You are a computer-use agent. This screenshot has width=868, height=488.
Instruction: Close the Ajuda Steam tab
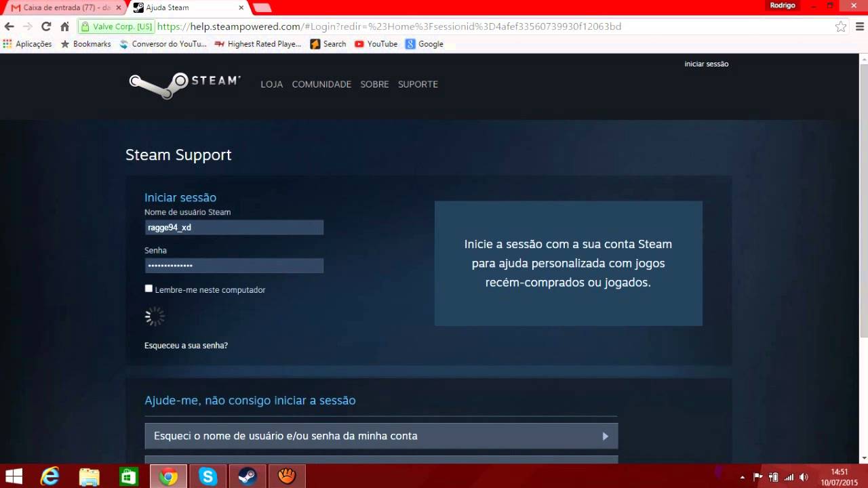[240, 7]
